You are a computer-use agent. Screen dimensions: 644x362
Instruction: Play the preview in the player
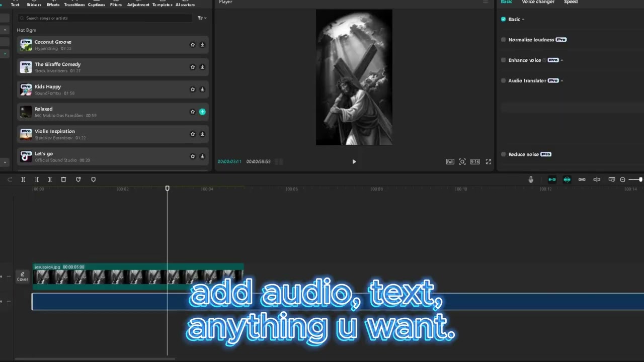point(354,161)
